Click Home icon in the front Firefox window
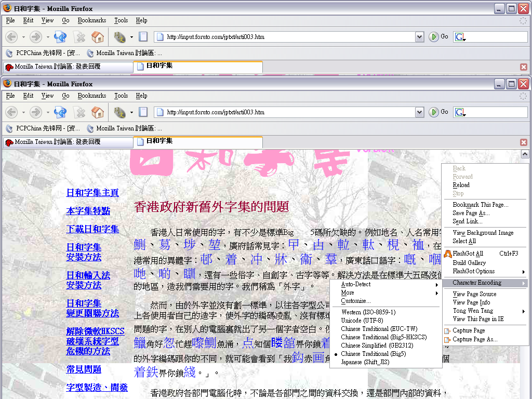532x399 pixels. pyautogui.click(x=97, y=112)
